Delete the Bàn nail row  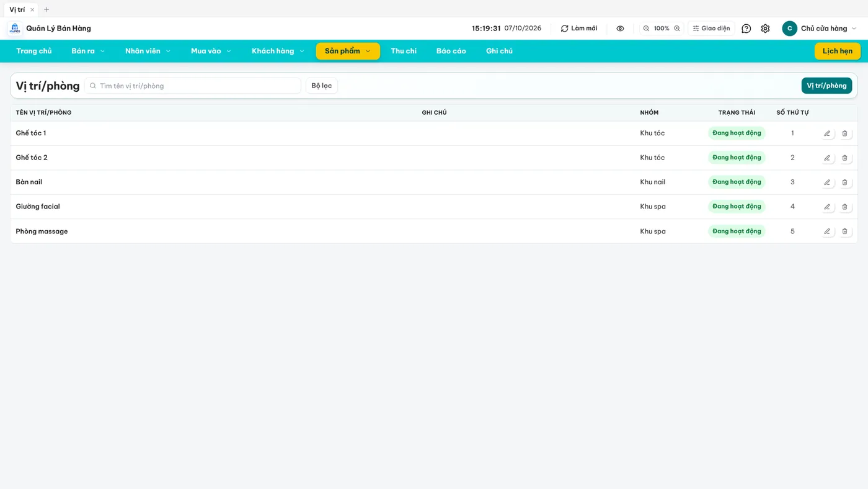[x=845, y=182]
